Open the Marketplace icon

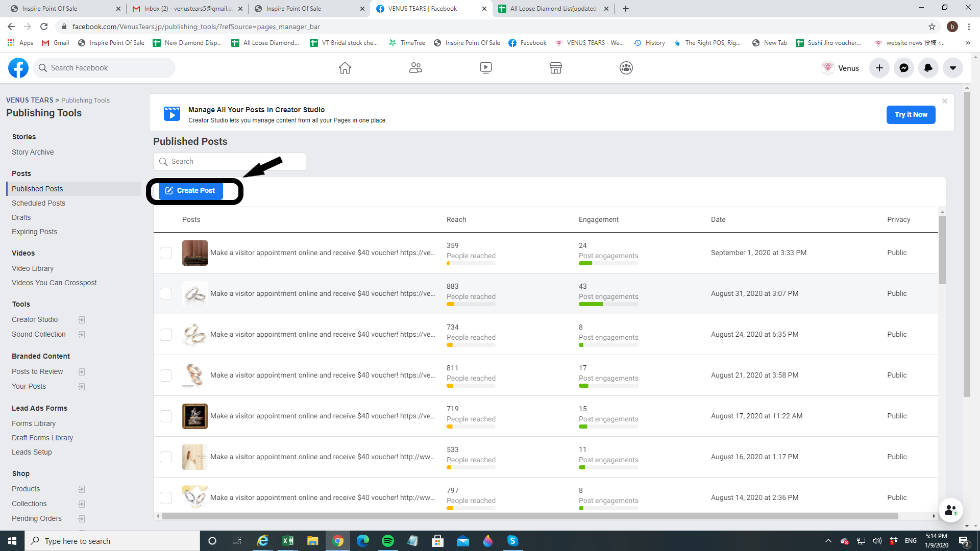click(556, 68)
